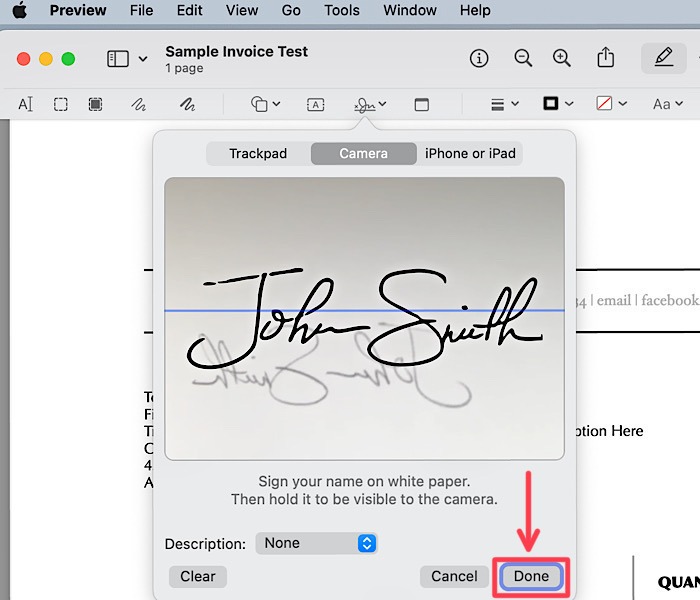Toggle the Markup toolbar pencil button
The width and height of the screenshot is (700, 600).
tap(663, 58)
